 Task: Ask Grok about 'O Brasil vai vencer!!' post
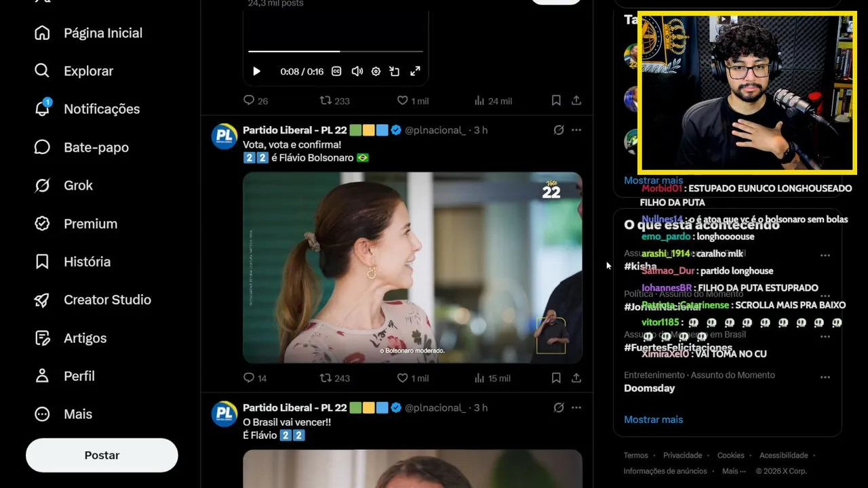tap(559, 408)
